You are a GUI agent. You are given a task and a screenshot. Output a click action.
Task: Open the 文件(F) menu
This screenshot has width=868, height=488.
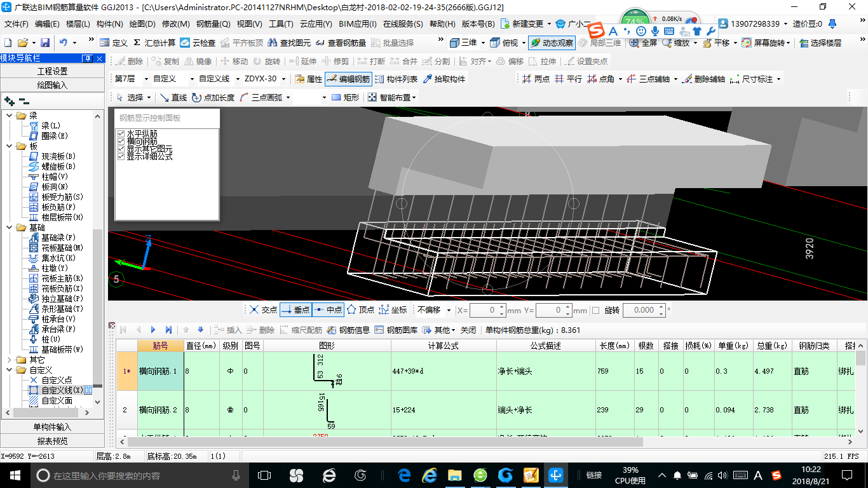17,24
